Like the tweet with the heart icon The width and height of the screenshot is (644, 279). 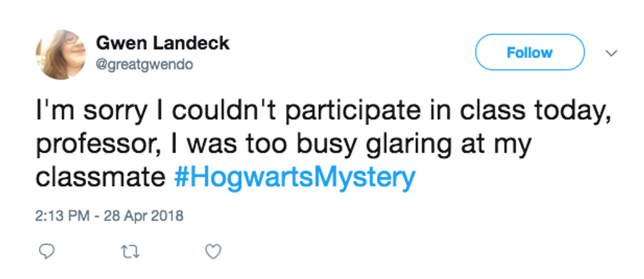214,251
